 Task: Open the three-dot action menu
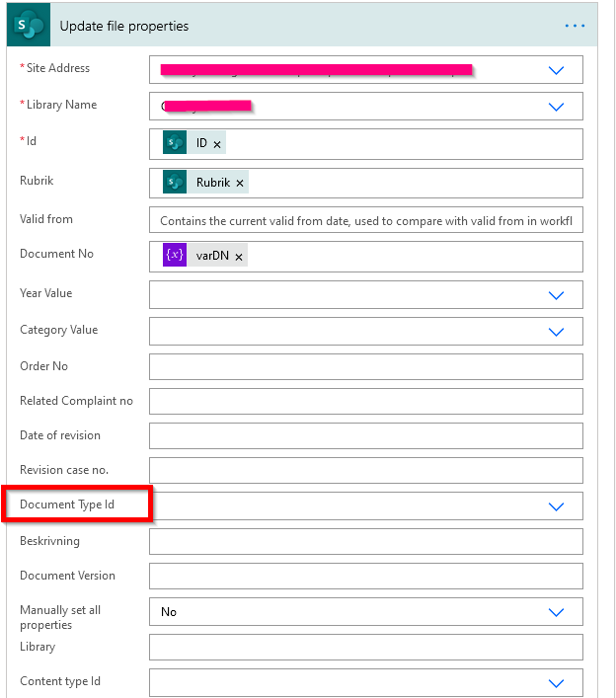[x=576, y=26]
